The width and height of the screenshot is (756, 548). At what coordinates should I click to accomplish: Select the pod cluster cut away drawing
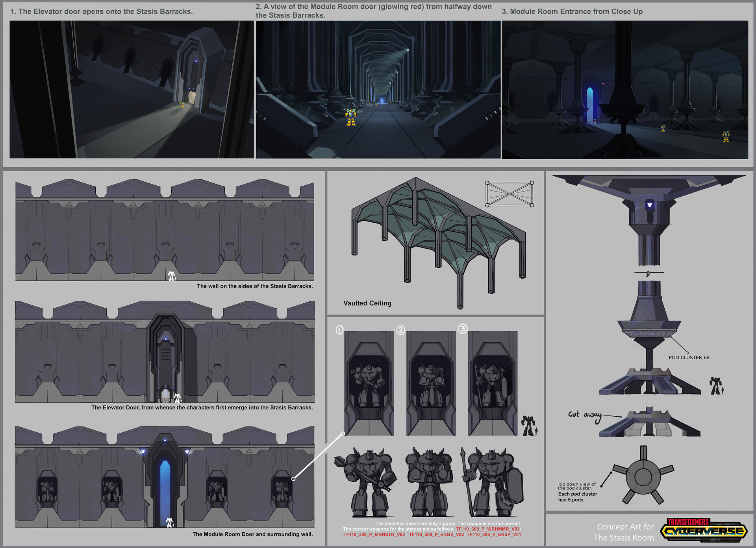click(650, 423)
